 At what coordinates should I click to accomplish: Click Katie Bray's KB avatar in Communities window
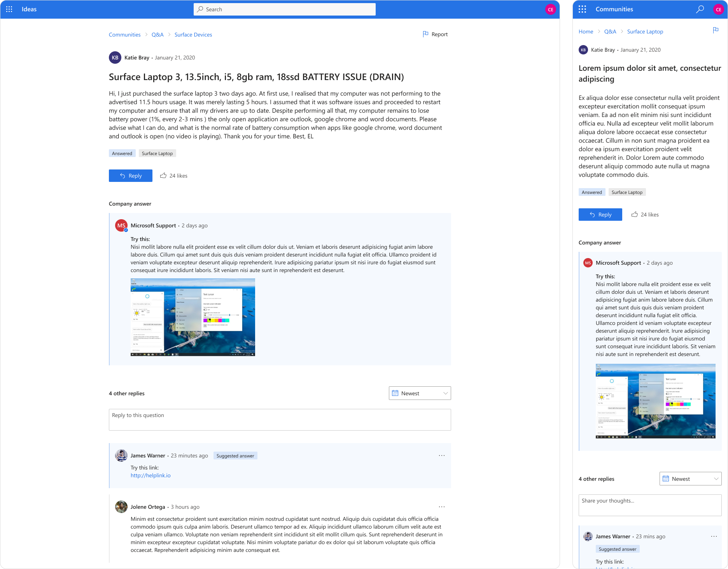coord(583,50)
